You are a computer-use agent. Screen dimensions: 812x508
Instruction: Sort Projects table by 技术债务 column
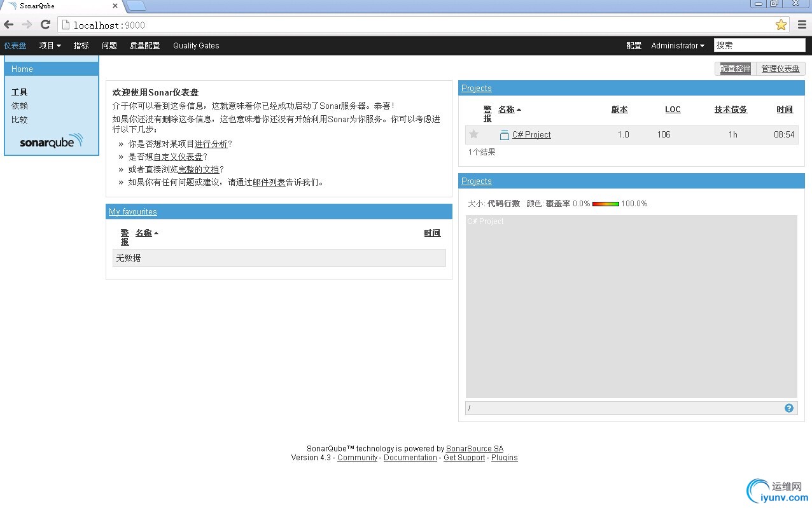[731, 109]
